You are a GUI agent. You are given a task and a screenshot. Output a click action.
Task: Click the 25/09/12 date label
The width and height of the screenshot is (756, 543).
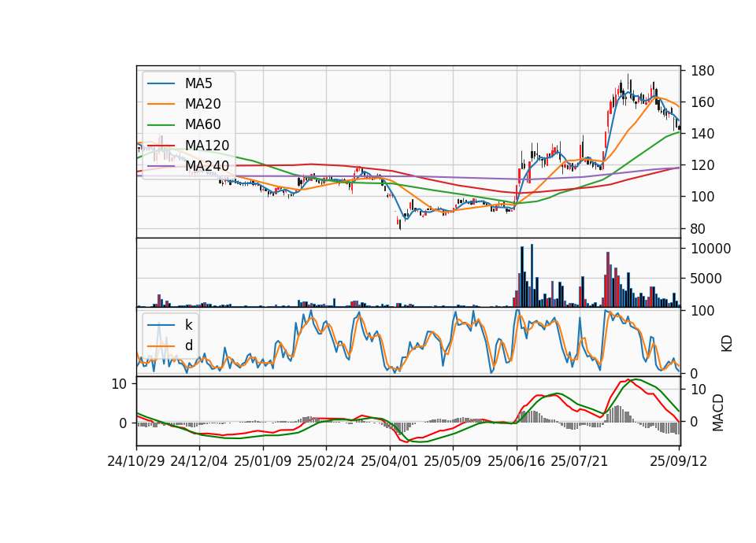tap(679, 461)
